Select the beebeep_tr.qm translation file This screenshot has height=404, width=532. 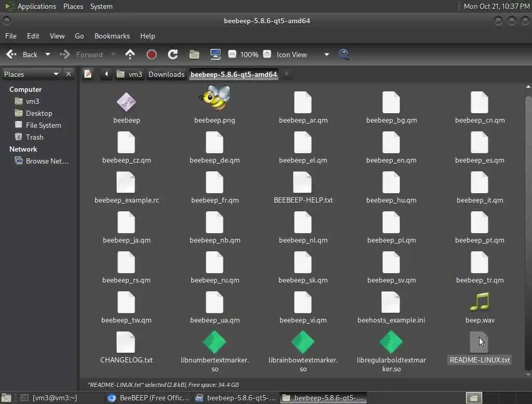(480, 262)
